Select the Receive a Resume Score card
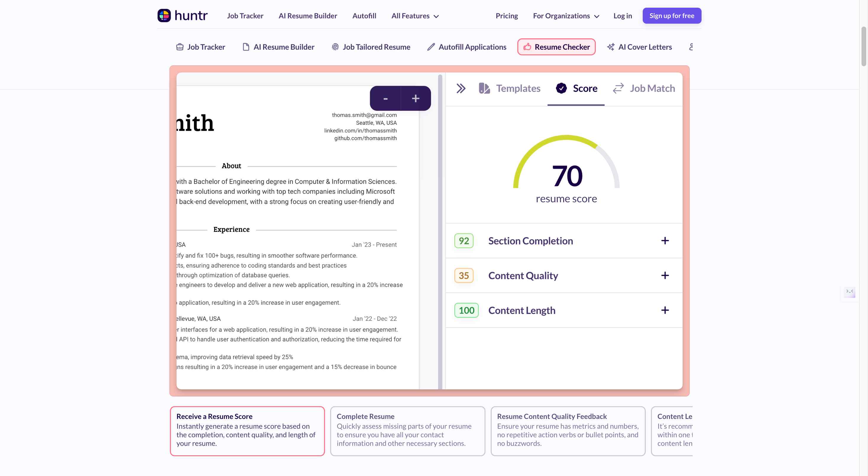 (x=247, y=431)
